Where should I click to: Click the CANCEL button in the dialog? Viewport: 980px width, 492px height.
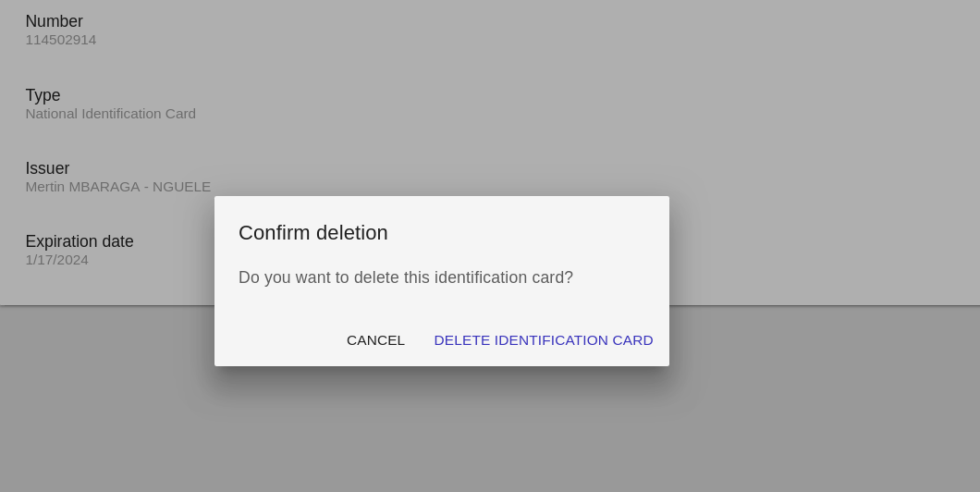click(375, 340)
